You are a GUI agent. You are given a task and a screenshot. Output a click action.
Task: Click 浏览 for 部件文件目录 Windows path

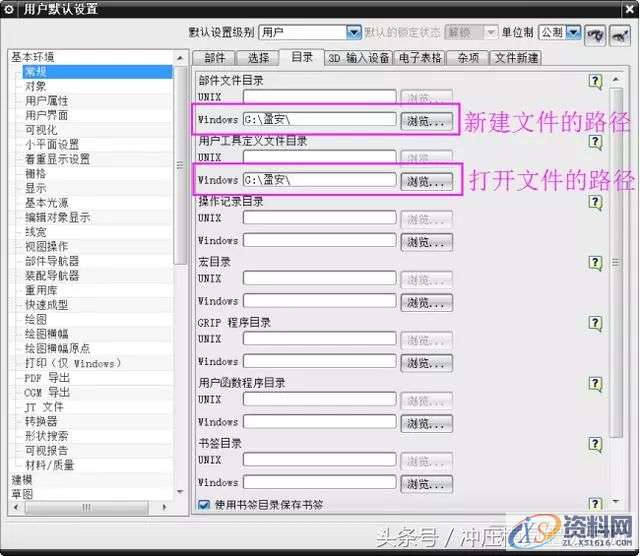coord(427,121)
